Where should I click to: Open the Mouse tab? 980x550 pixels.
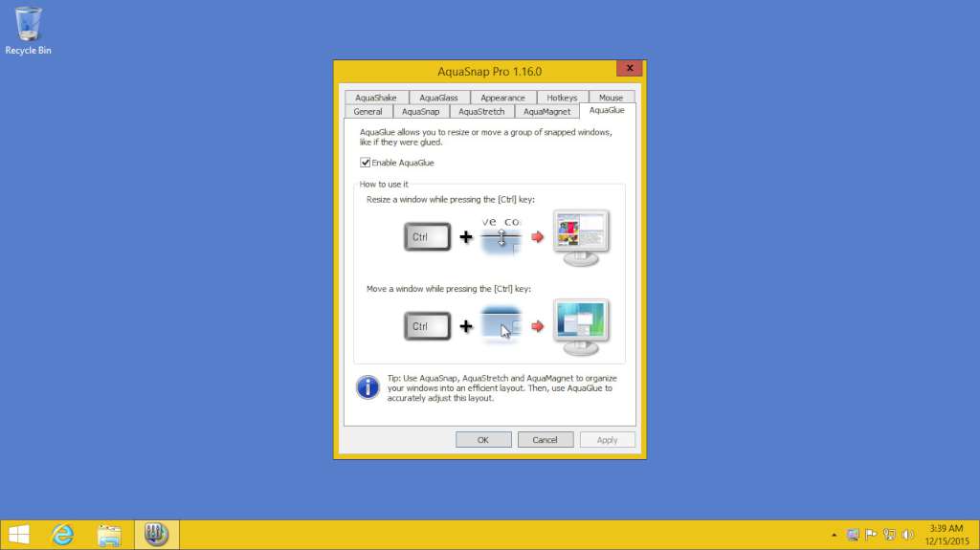pos(612,98)
